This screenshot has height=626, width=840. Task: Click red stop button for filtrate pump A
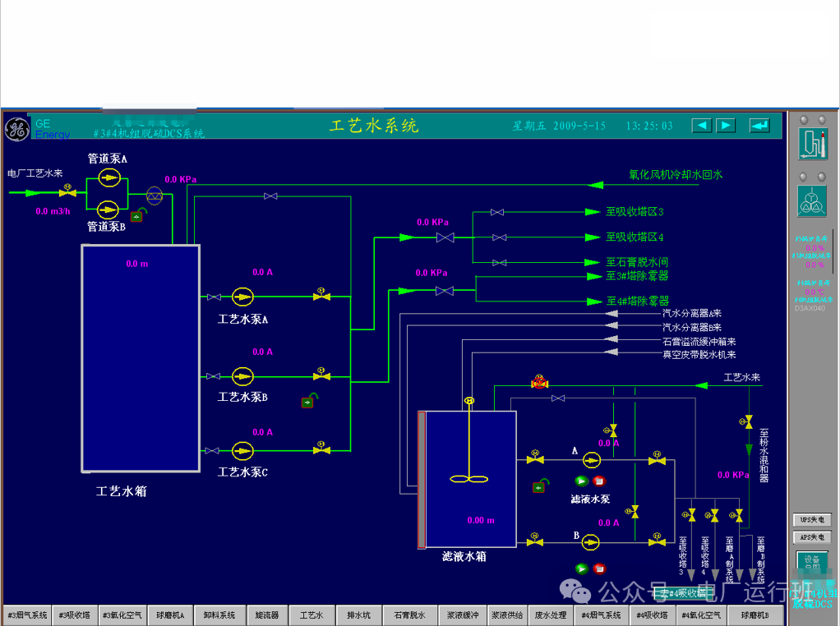click(599, 481)
